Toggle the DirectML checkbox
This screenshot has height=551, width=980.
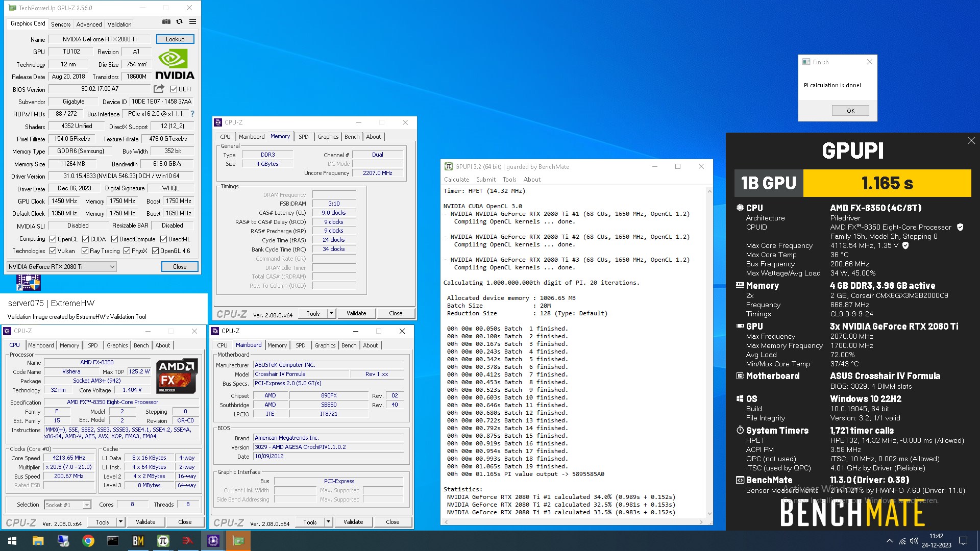(x=163, y=239)
